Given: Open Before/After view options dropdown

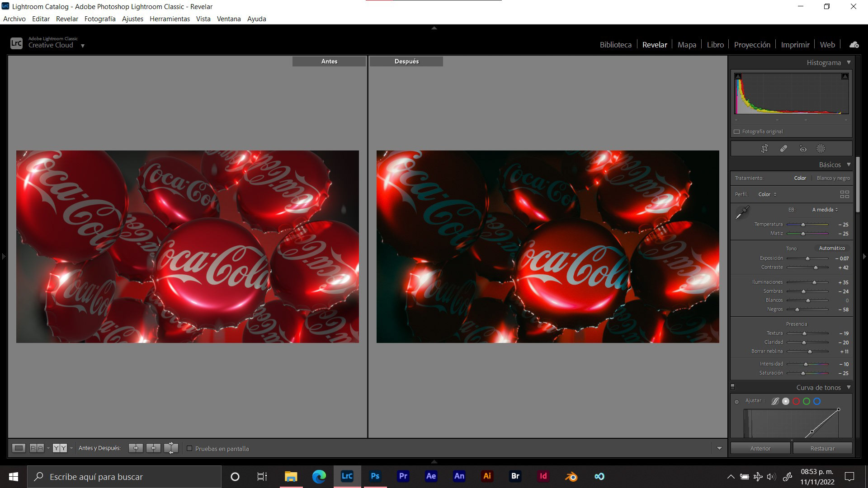Looking at the screenshot, I should point(71,448).
